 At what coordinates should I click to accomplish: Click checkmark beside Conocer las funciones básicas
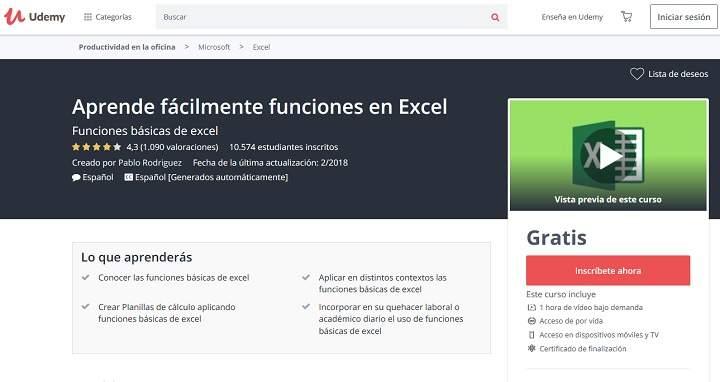click(x=85, y=277)
